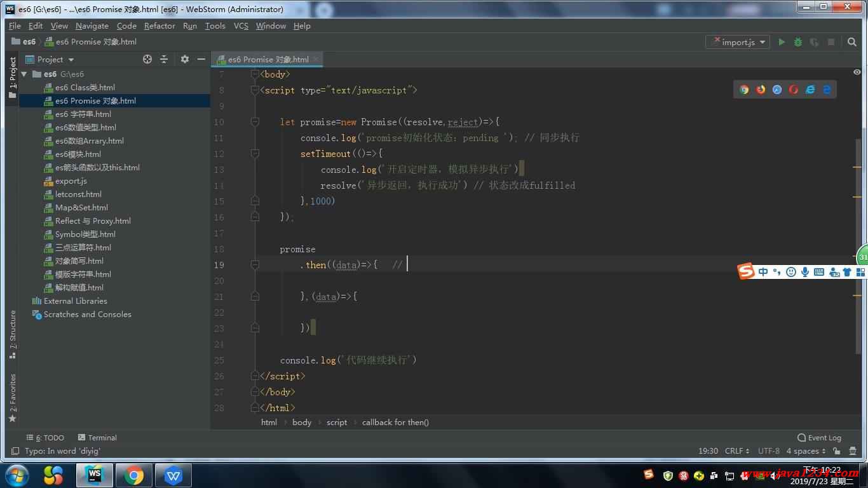Click the tool windows icon in status bar corner
868x488 pixels.
pyautogui.click(x=15, y=451)
